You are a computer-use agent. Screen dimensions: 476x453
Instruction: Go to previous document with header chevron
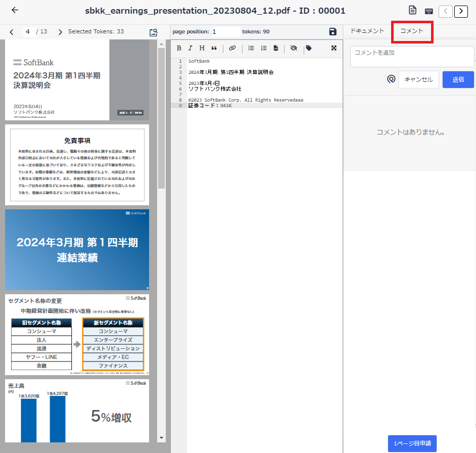tap(445, 12)
